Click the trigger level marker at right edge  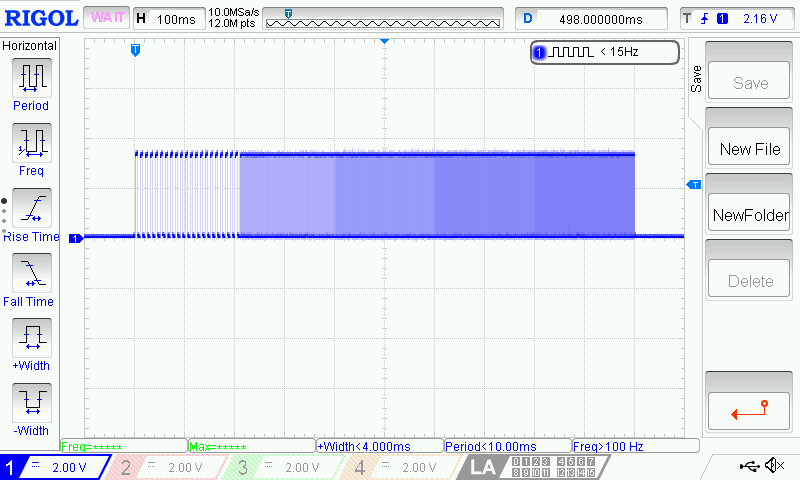(x=692, y=186)
